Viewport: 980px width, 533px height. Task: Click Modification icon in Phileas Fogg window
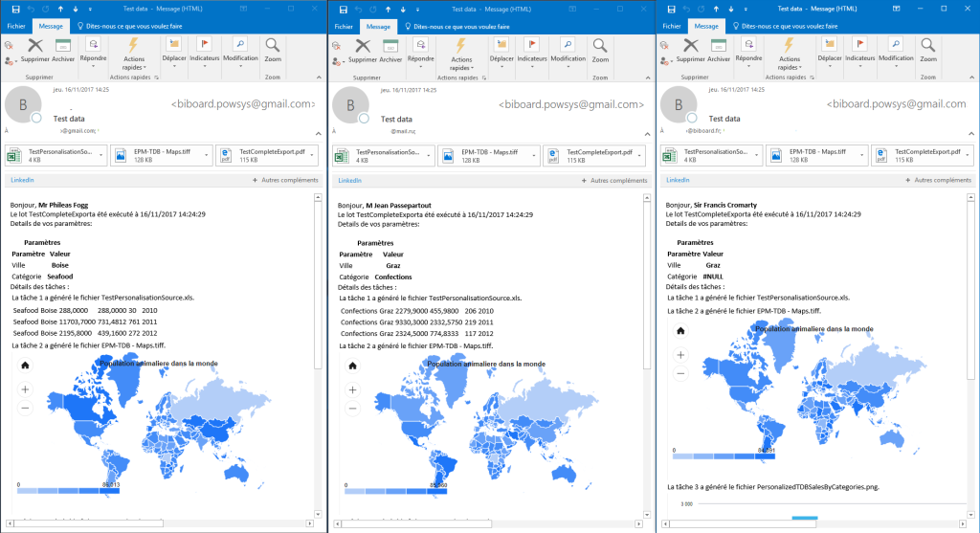pos(240,44)
